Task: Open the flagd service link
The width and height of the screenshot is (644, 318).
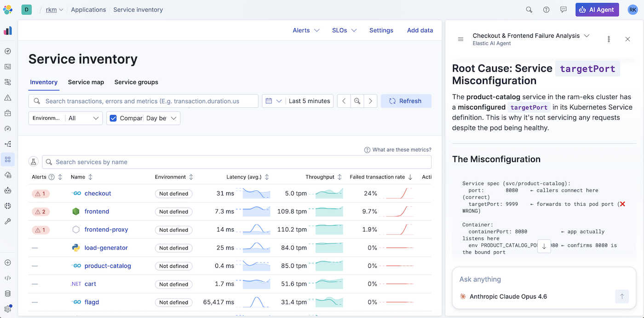Action: pos(92,302)
